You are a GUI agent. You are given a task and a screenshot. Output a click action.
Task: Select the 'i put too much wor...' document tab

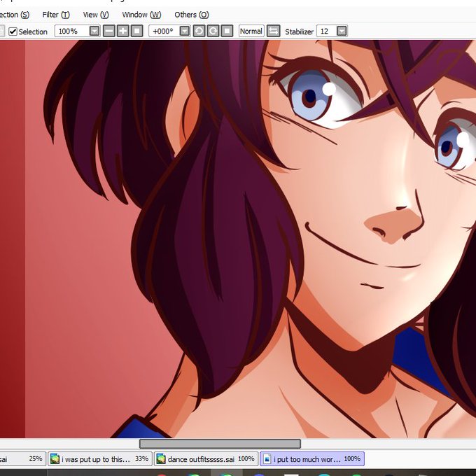pyautogui.click(x=312, y=458)
